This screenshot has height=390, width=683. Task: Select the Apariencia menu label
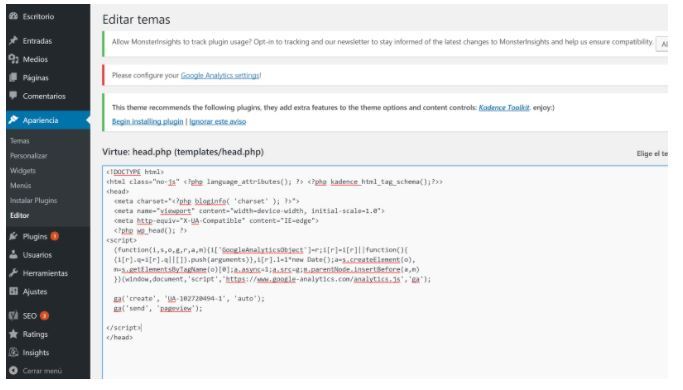click(x=41, y=120)
